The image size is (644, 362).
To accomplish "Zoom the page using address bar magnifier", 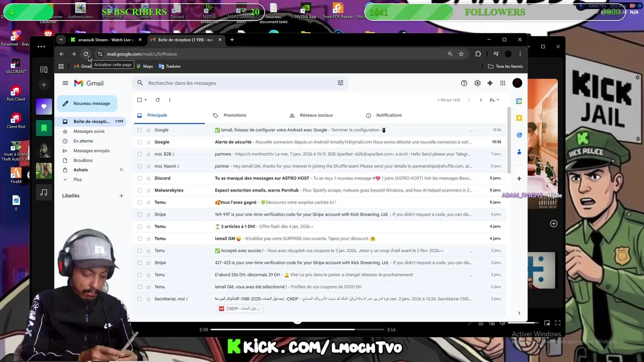I will point(450,54).
